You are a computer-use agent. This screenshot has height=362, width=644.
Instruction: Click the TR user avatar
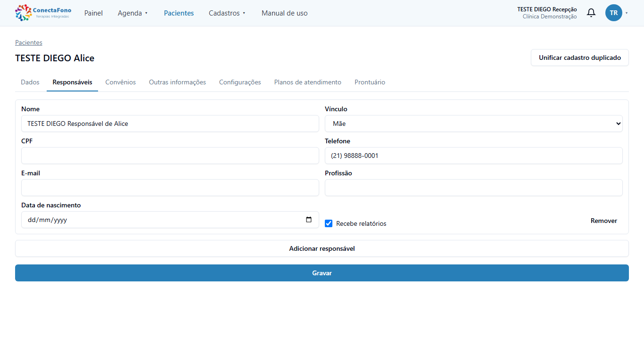click(613, 13)
